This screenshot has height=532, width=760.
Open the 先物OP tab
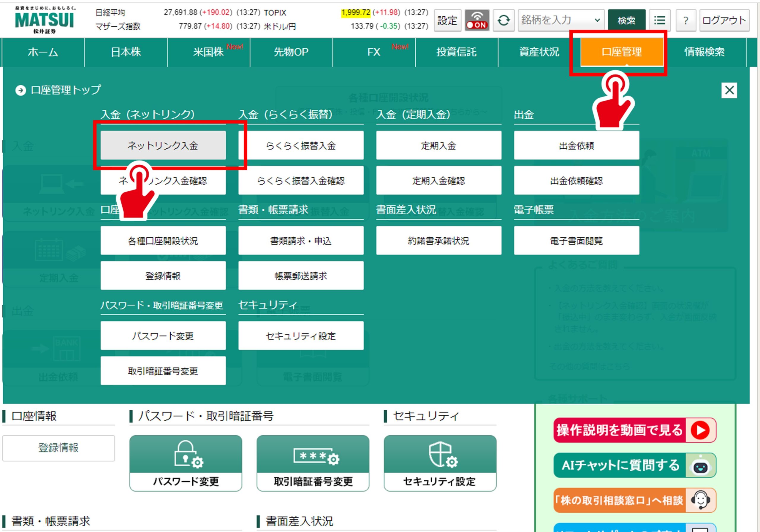point(291,52)
